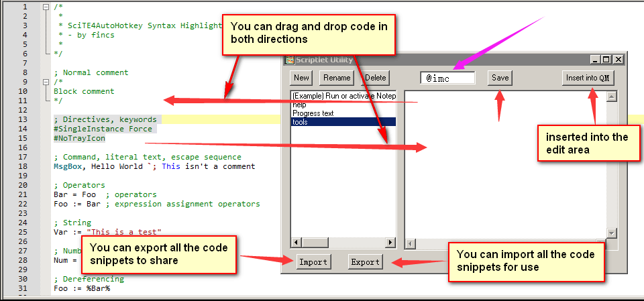Image resolution: width=644 pixels, height=301 pixels.
Task: Click '#NoTrayIcon' directive in editor
Action: [x=79, y=138]
